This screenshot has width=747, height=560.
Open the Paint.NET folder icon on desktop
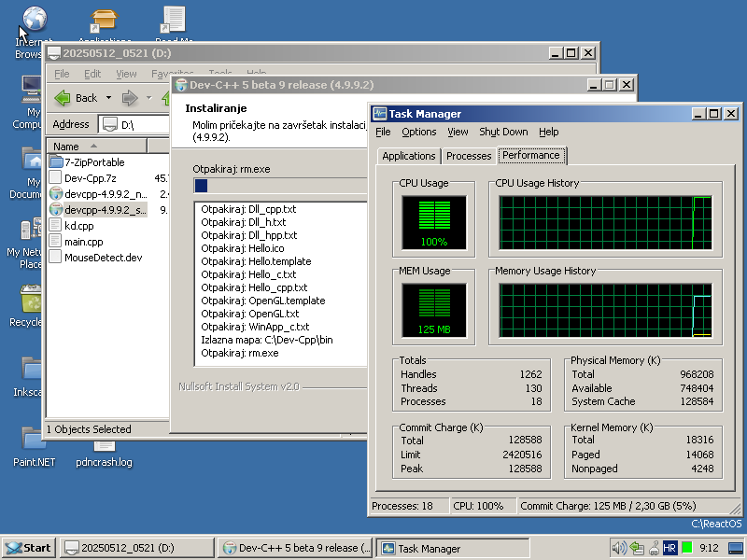[x=34, y=439]
